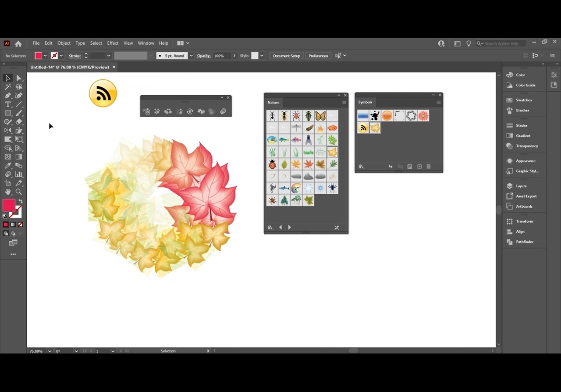Click the red fill color swatch in toolbar
Viewport: 561px width, 392px height.
[x=8, y=205]
